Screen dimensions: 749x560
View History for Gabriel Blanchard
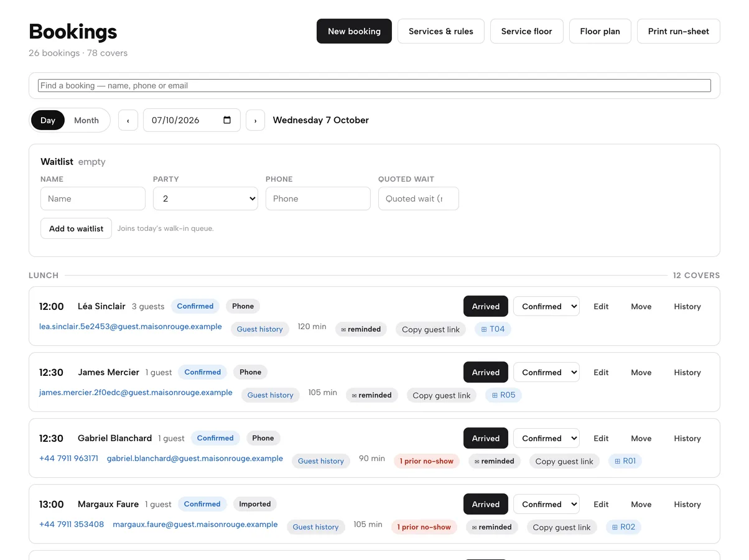687,438
